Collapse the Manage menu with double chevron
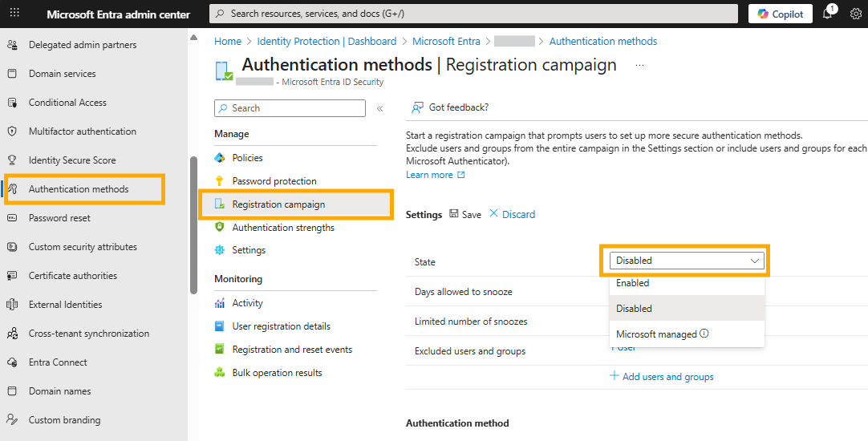The width and height of the screenshot is (868, 441). [379, 108]
